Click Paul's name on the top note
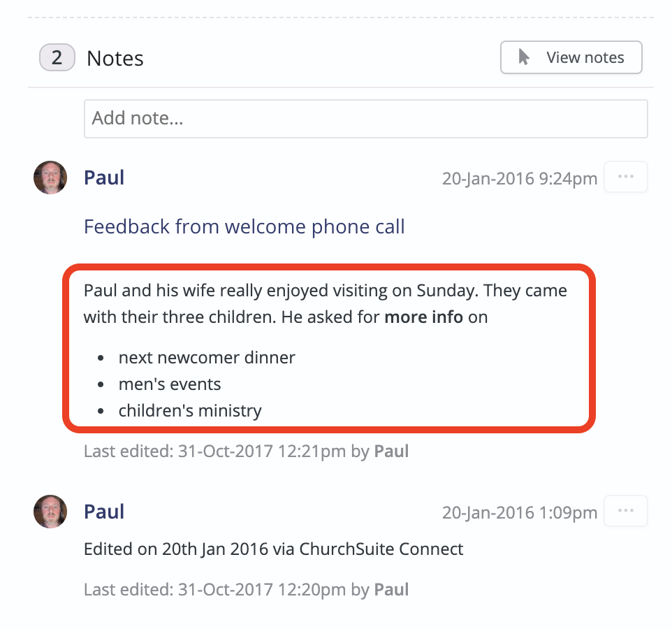Image resolution: width=672 pixels, height=629 pixels. tap(103, 178)
